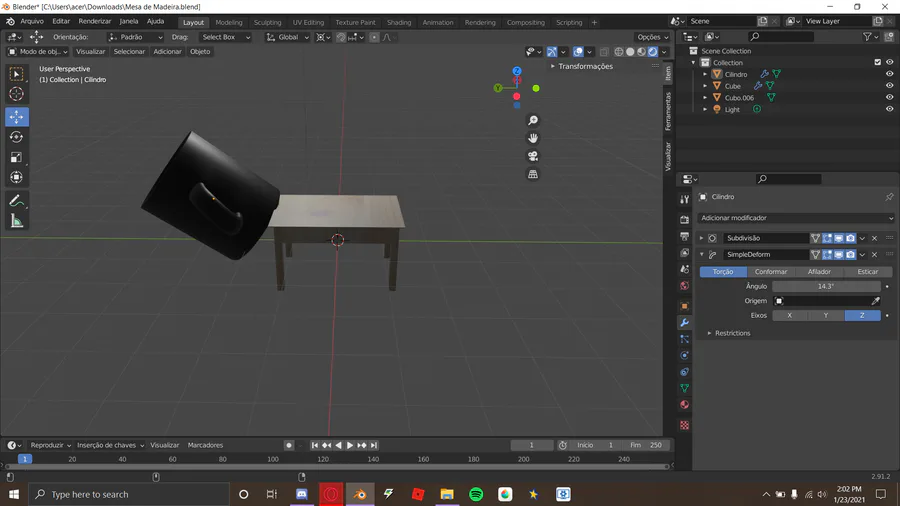This screenshot has width=900, height=506.
Task: Select the Afilador deform mode
Action: point(819,272)
